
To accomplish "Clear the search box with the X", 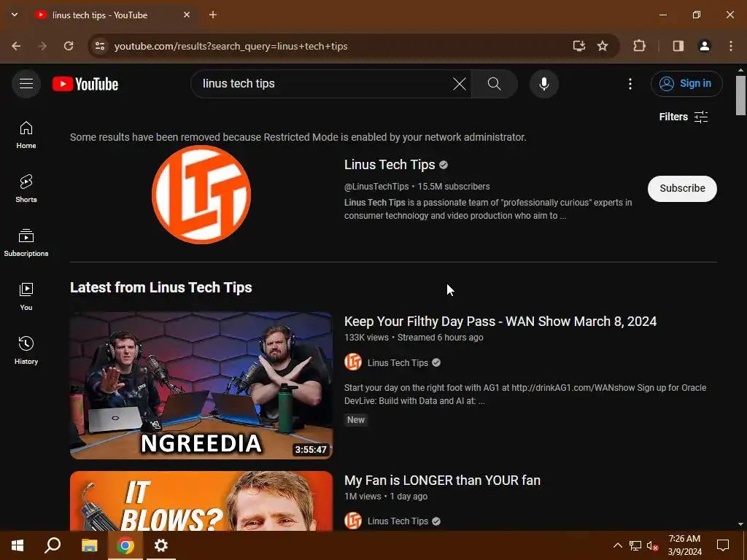I will click(x=460, y=84).
